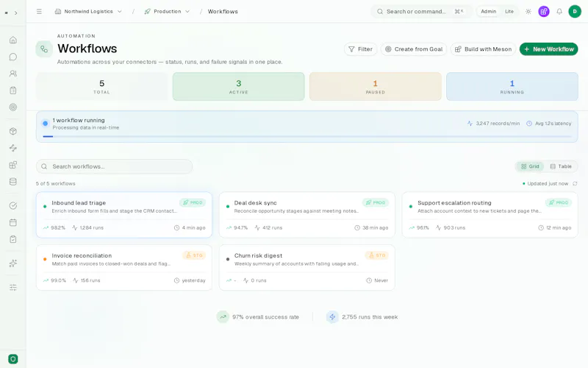Open the calendar icon in sidebar
The height and width of the screenshot is (368, 588).
(x=13, y=222)
